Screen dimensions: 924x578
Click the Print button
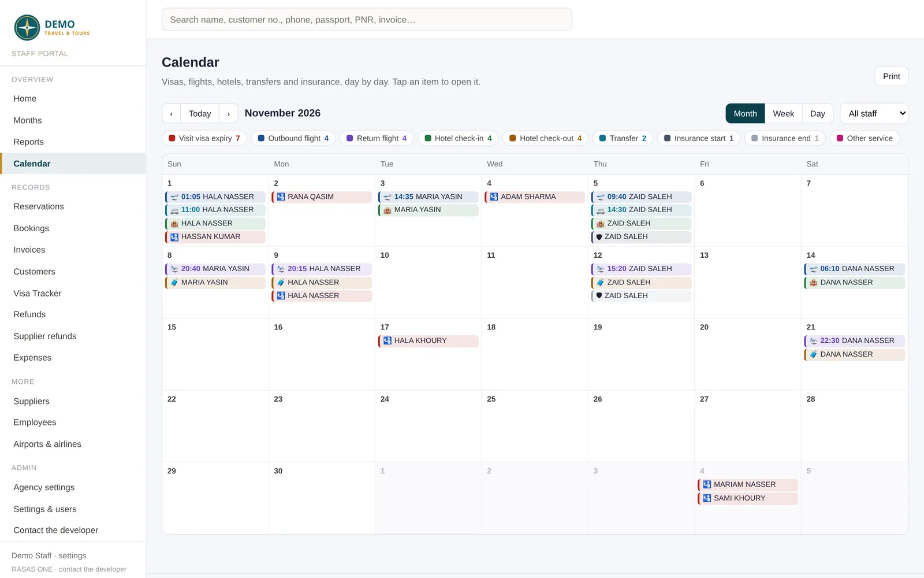pos(891,76)
